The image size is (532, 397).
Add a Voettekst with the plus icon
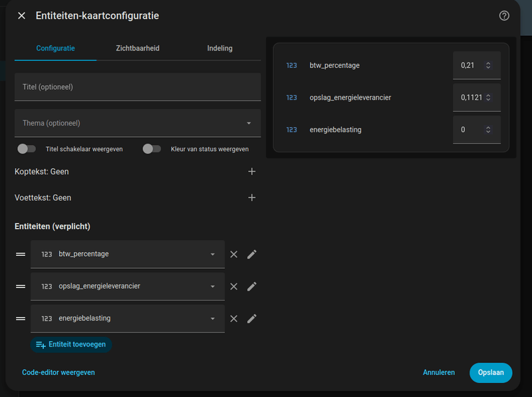251,198
